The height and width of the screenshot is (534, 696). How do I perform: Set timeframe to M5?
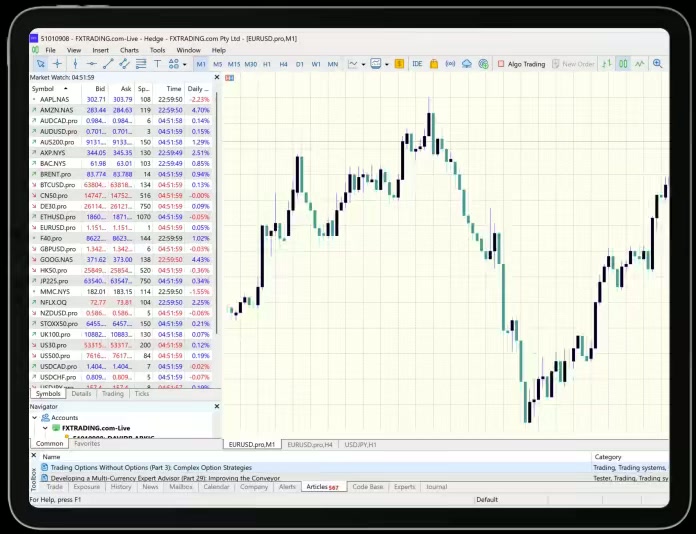coord(218,64)
